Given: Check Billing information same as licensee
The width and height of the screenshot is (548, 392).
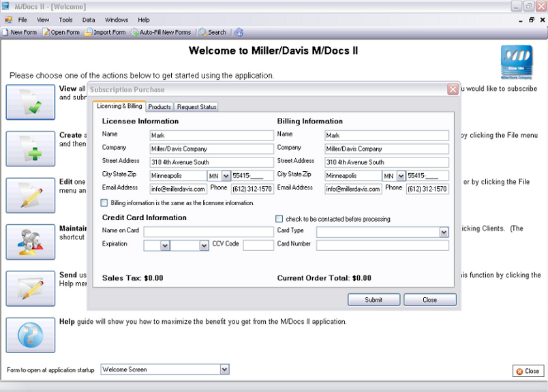Looking at the screenshot, I should pyautogui.click(x=104, y=203).
